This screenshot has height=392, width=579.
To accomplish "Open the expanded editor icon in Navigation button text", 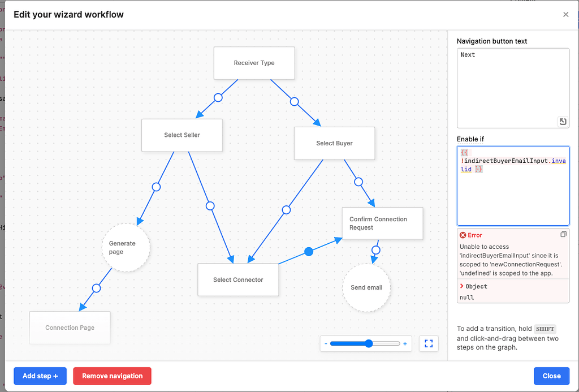I will tap(563, 122).
